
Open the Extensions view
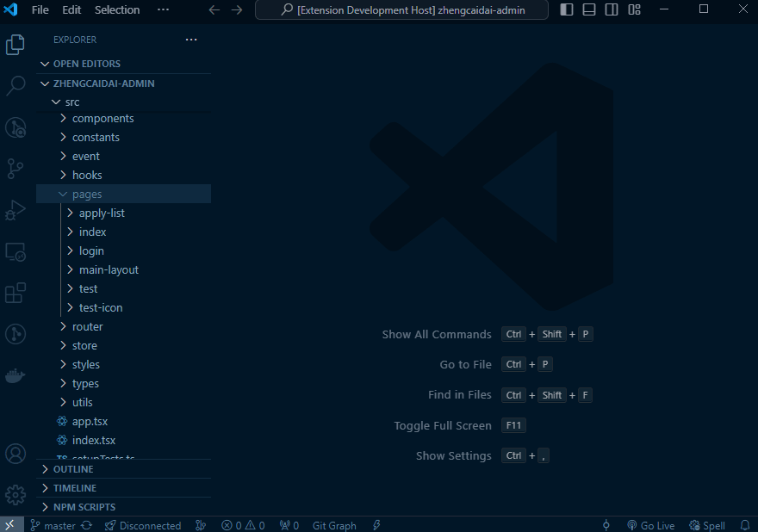coord(15,293)
